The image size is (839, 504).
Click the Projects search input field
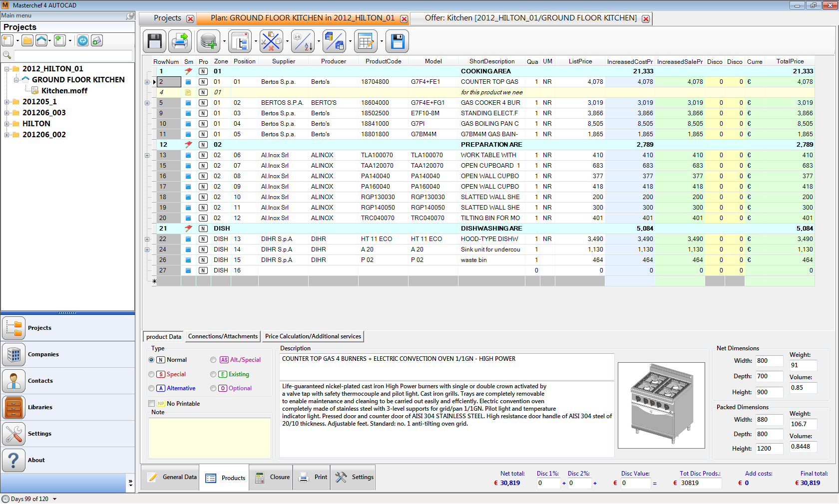pyautogui.click(x=73, y=55)
